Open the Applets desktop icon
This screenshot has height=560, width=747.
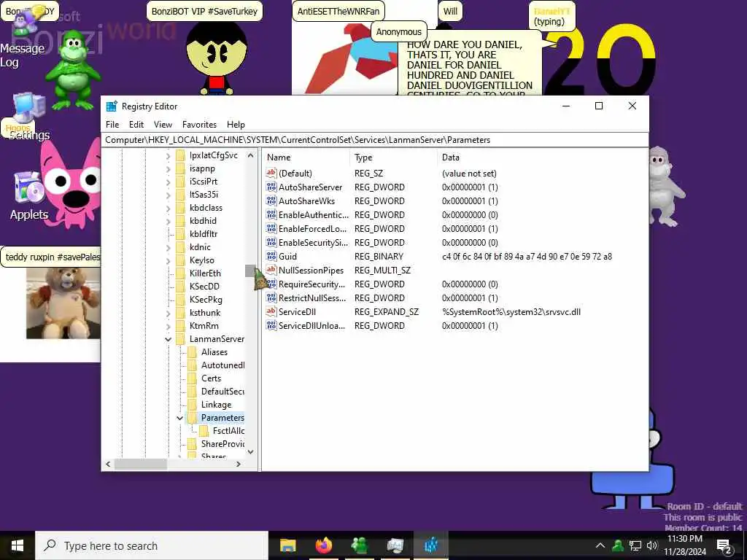[x=29, y=195]
